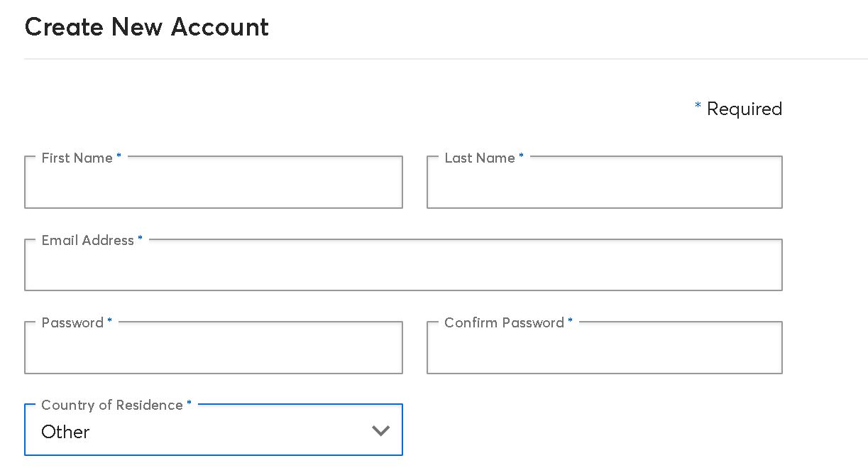Screen dimensions: 868x468
Task: Click the dropdown chevron arrow icon
Action: click(x=381, y=430)
